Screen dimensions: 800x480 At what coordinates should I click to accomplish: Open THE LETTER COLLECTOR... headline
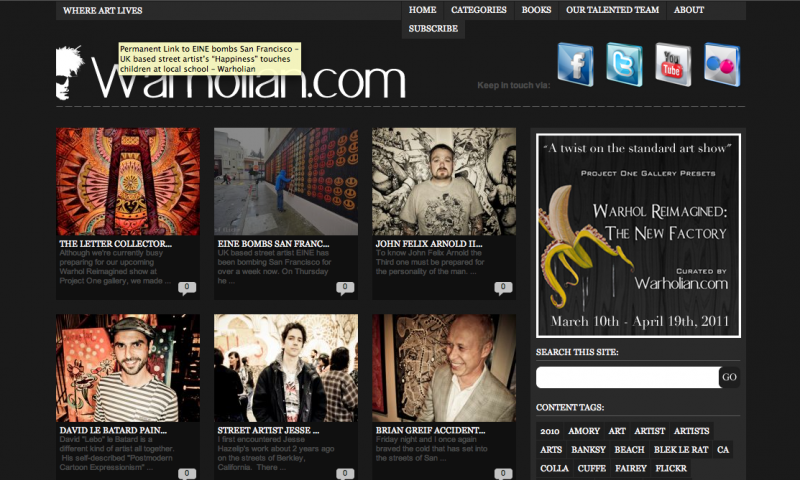[115, 244]
